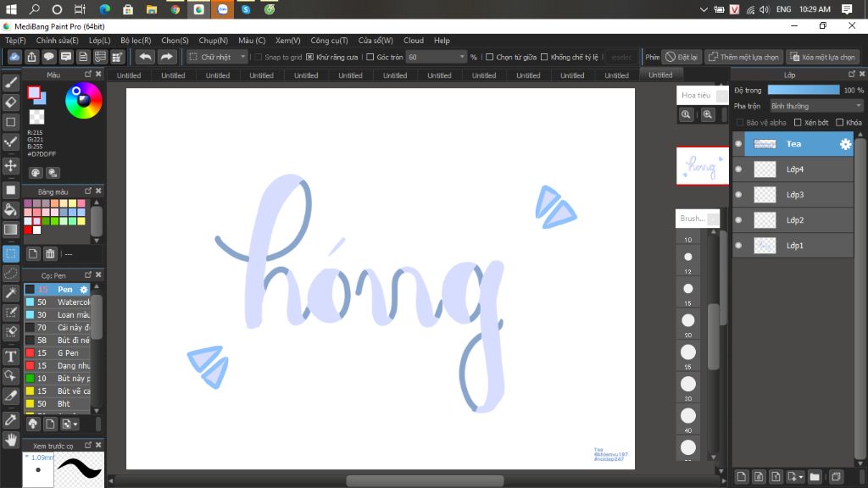
Task: Open Bộ lọc(R) menu
Action: click(x=136, y=41)
